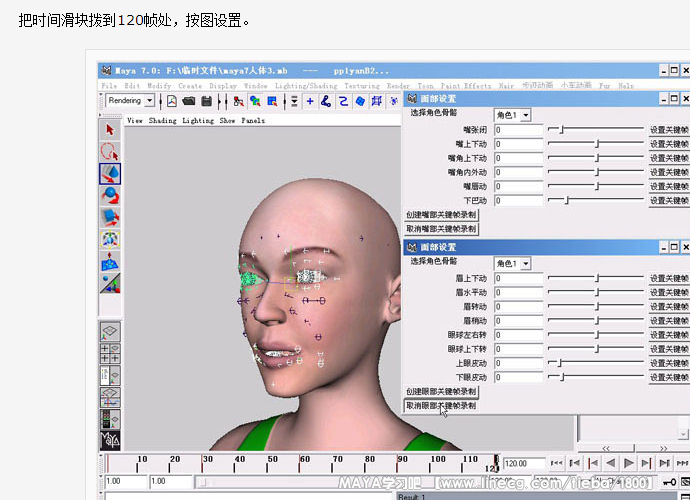Screen dimensions: 690x500
Task: Activate the Move tool with cone icon
Action: 110,173
